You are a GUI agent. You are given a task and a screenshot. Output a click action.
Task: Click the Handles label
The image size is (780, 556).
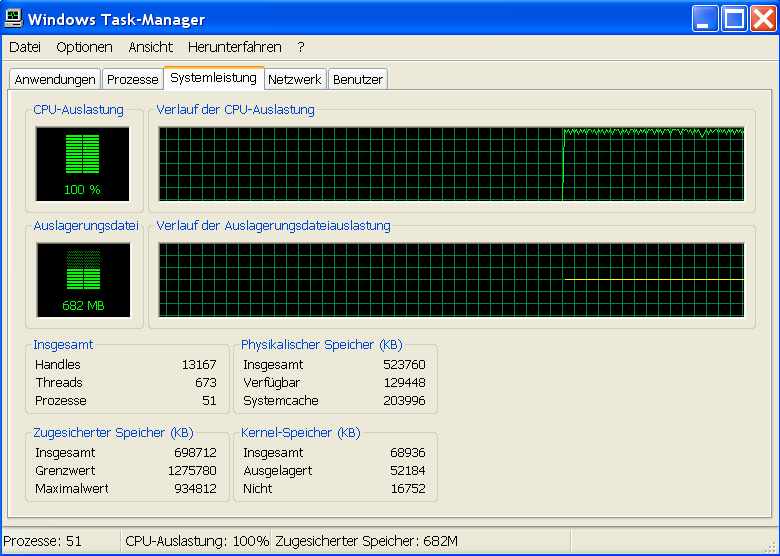[x=58, y=365]
